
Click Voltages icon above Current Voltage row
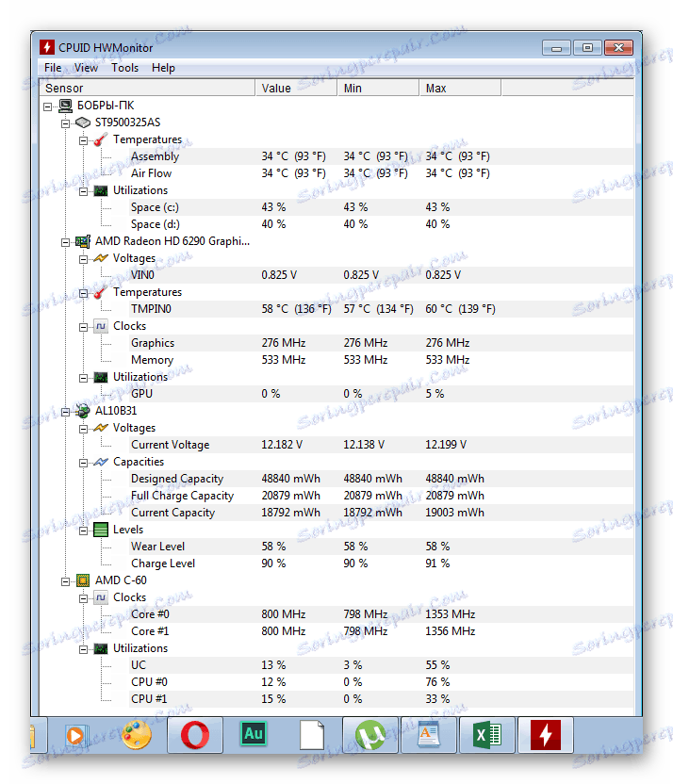coord(101,428)
